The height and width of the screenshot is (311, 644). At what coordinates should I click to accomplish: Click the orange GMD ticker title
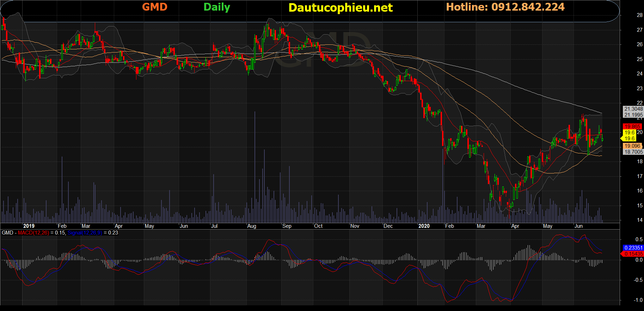click(155, 7)
